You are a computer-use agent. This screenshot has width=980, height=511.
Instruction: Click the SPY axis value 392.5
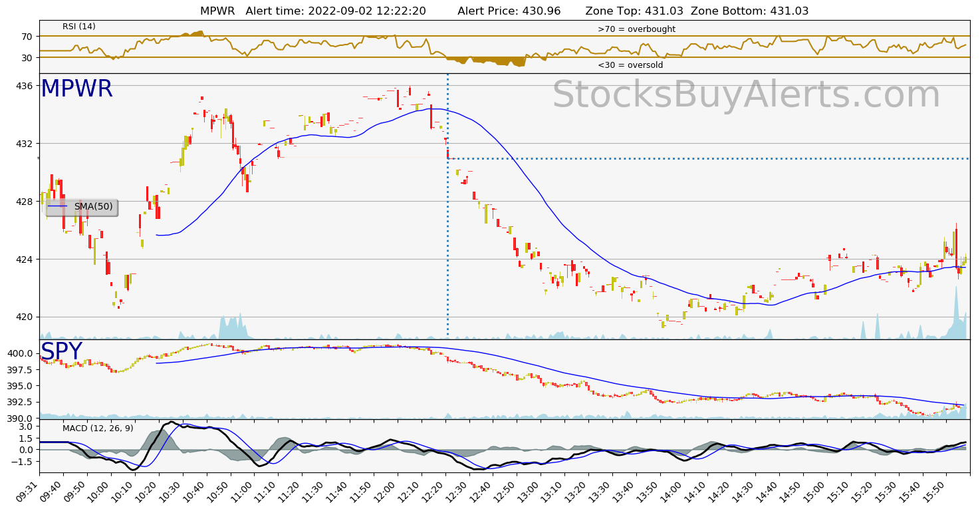coord(21,403)
